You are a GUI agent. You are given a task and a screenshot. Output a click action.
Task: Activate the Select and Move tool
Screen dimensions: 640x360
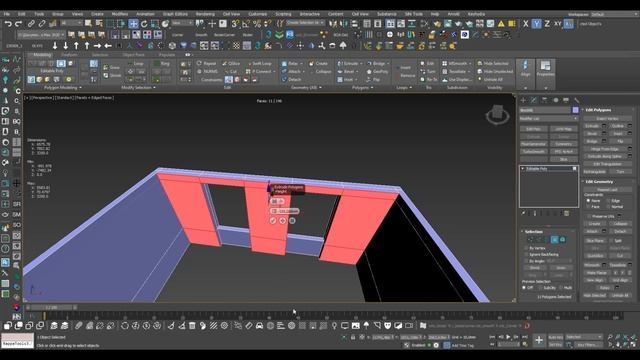tap(133, 24)
